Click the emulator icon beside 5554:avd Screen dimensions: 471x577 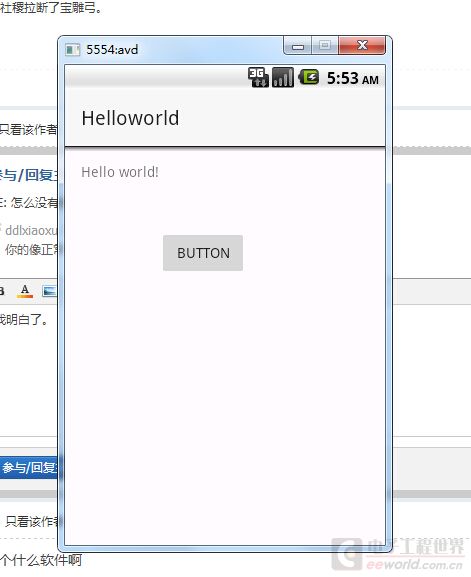pos(72,49)
